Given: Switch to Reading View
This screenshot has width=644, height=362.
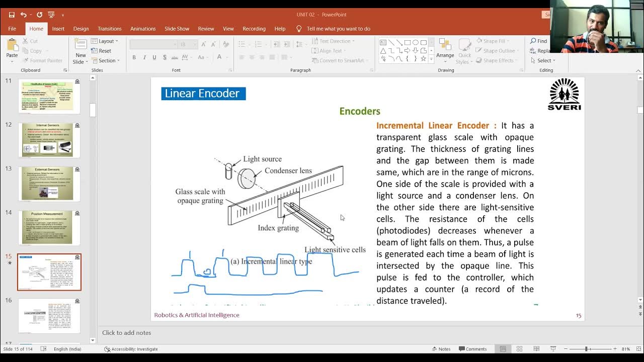Looking at the screenshot, I should (x=536, y=349).
